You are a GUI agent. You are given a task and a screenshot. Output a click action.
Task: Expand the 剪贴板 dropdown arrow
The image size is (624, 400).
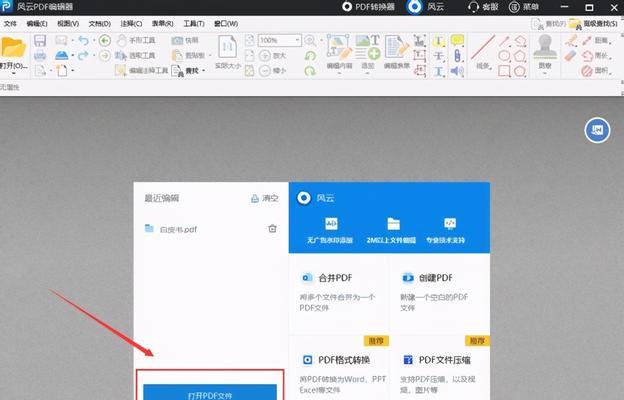click(210, 55)
